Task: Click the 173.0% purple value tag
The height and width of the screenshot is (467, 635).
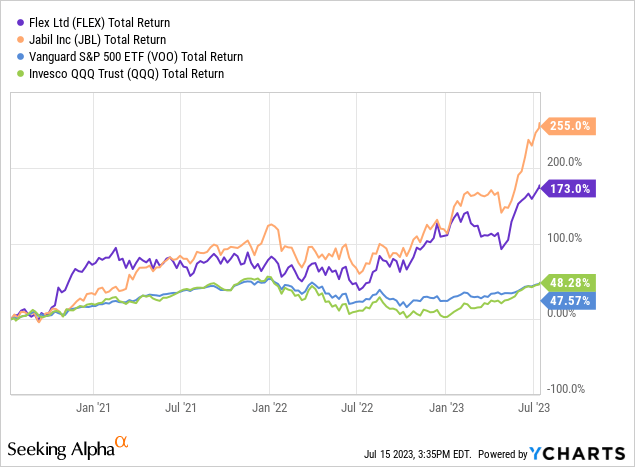Action: click(569, 187)
